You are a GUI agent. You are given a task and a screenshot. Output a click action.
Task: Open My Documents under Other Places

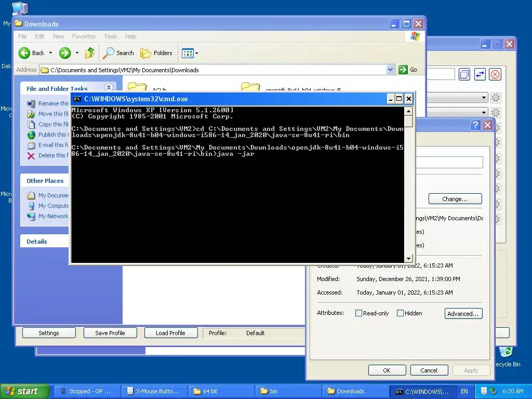click(x=48, y=195)
